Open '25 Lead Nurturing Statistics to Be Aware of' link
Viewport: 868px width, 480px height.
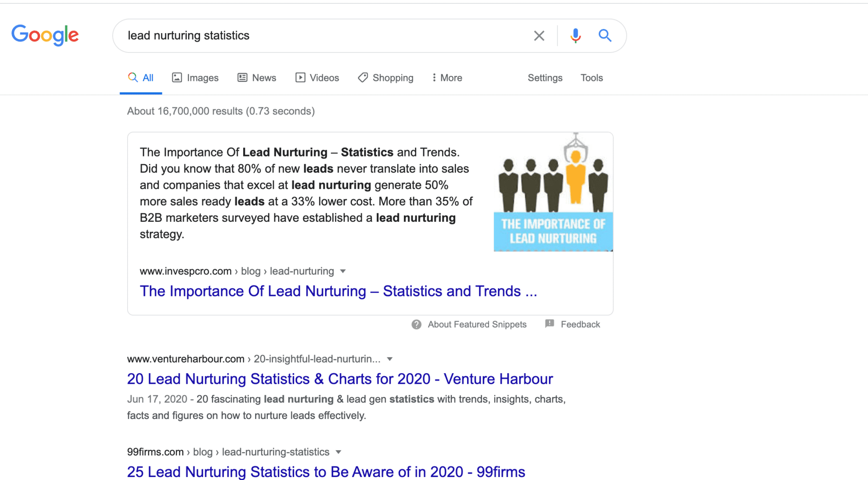(326, 472)
